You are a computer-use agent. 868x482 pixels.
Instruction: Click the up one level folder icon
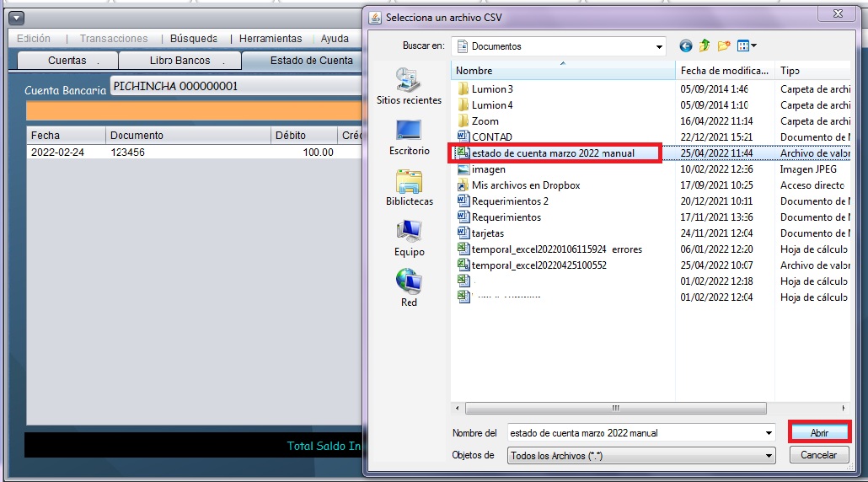pyautogui.click(x=705, y=46)
